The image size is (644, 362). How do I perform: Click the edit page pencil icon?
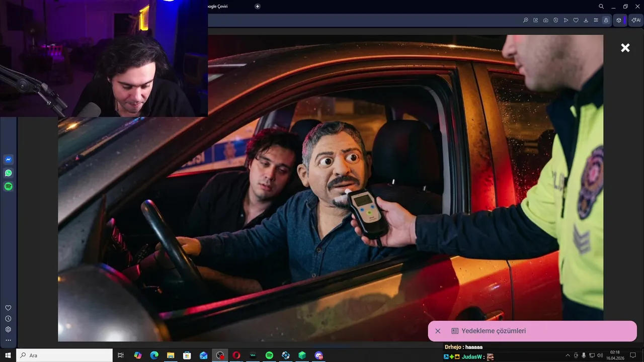pos(536,20)
